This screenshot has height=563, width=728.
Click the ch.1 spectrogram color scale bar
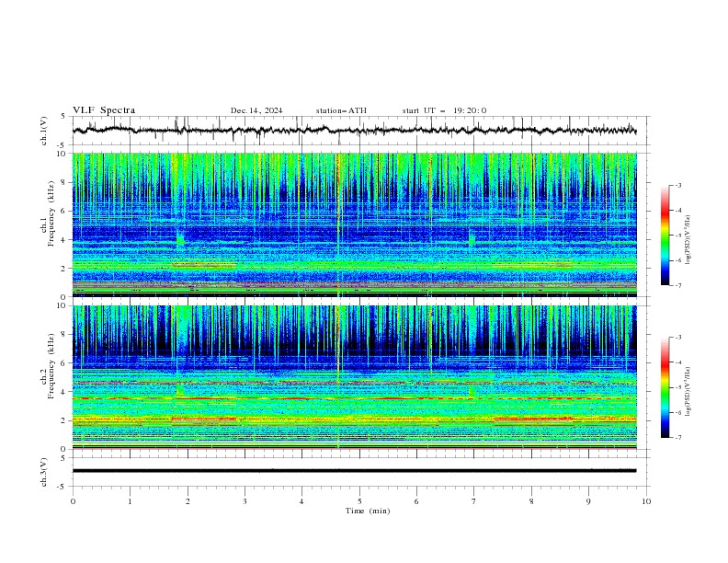[x=665, y=236]
